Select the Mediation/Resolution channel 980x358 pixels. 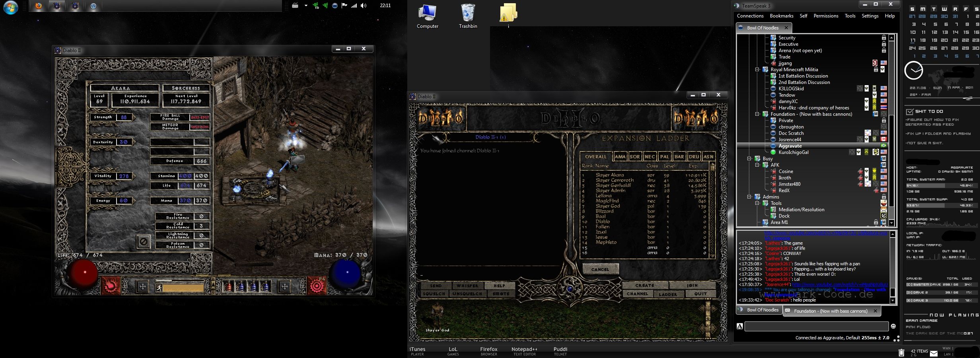(801, 210)
